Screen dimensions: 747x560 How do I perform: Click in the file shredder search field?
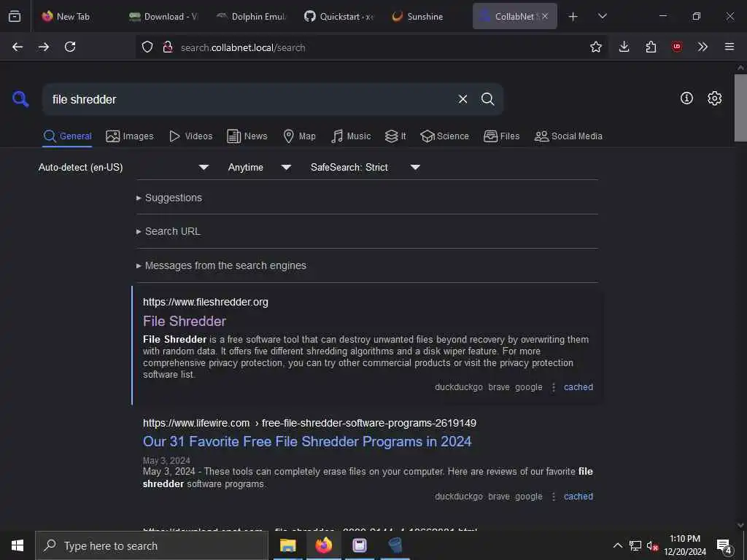coord(250,99)
